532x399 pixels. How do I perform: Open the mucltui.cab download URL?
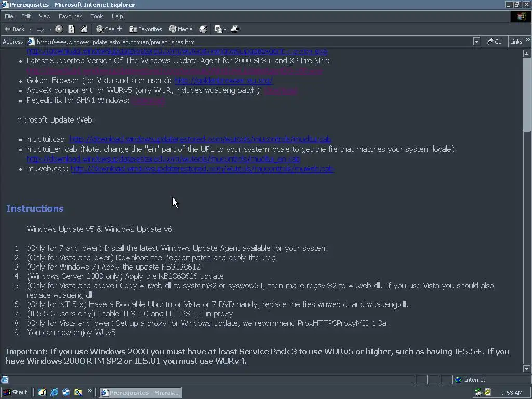point(200,139)
